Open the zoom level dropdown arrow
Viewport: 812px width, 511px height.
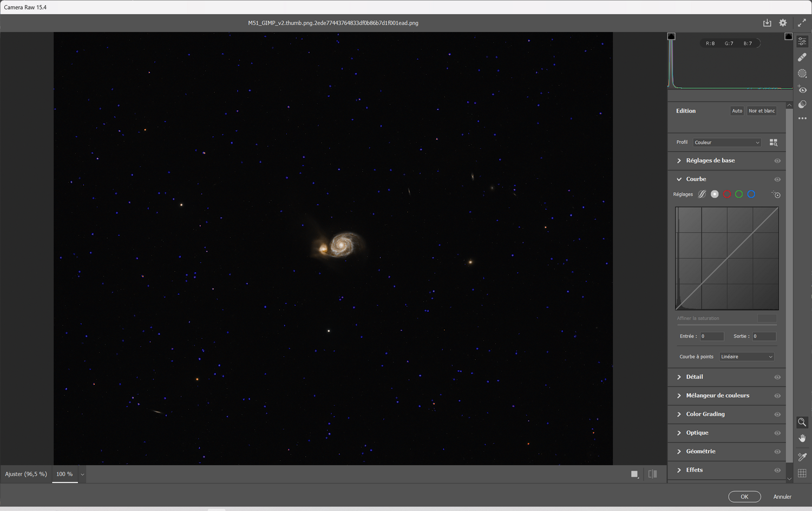tap(82, 474)
